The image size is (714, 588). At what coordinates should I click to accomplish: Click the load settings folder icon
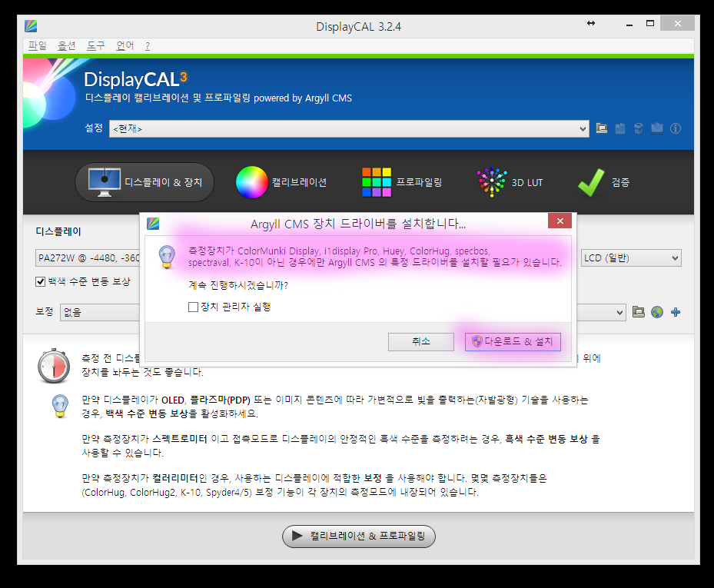[x=602, y=128]
